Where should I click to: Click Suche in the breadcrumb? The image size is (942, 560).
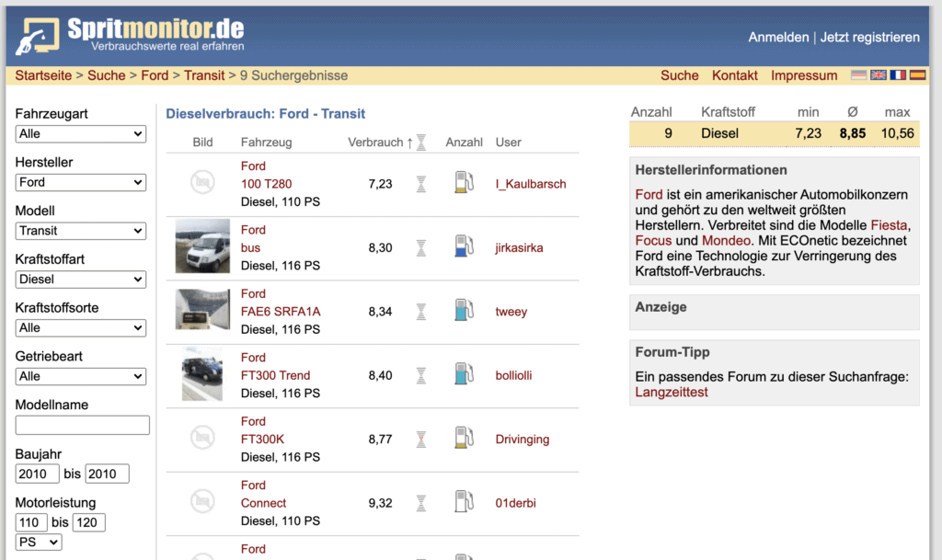pyautogui.click(x=107, y=75)
